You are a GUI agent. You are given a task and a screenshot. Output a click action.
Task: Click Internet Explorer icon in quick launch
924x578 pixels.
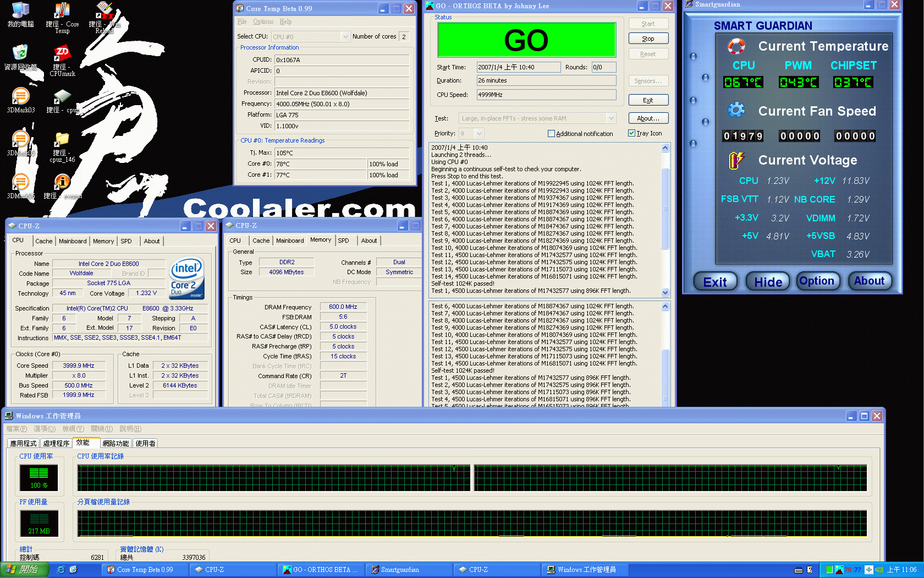click(61, 570)
